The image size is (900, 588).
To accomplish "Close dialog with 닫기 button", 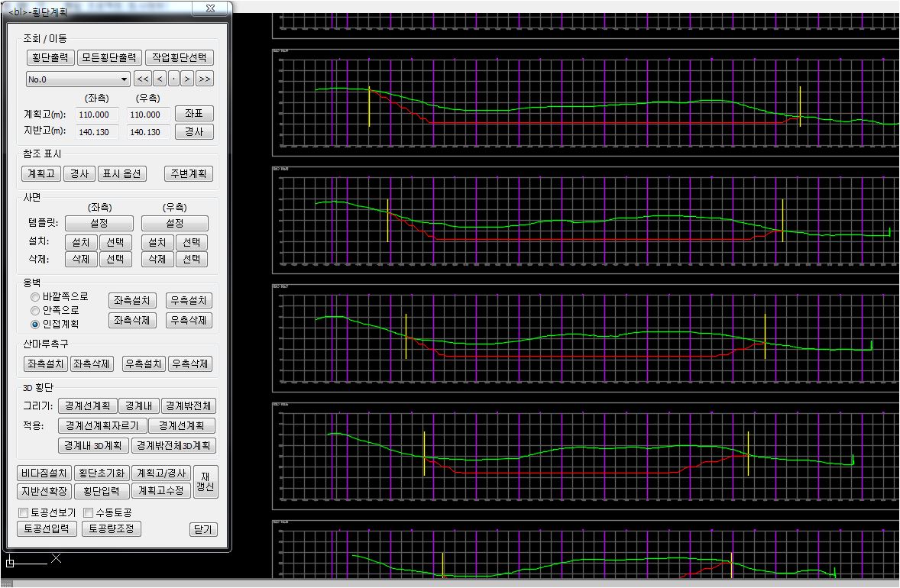I will tap(203, 529).
